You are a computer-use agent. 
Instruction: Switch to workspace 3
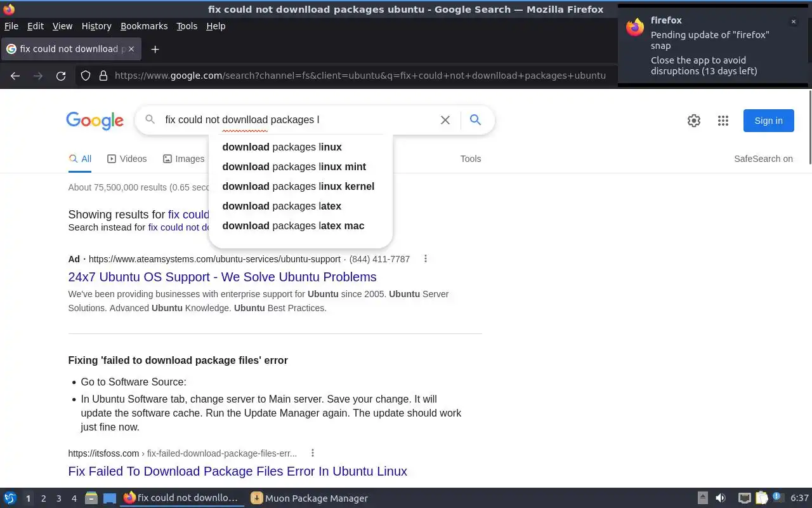[x=58, y=498]
